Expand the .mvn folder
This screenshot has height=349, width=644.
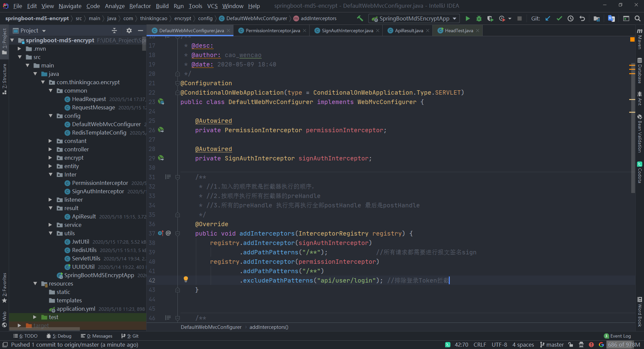click(19, 49)
